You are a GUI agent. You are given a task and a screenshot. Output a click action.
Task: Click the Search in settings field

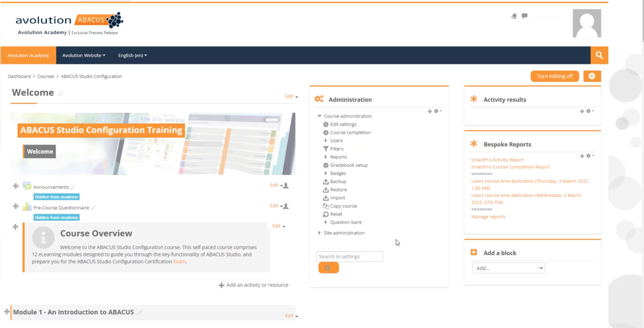(349, 257)
